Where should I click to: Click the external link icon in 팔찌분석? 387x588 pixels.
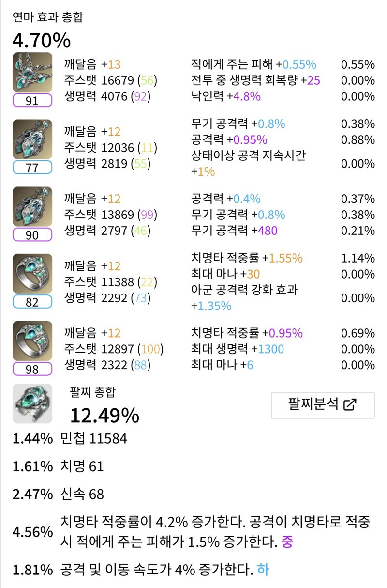coord(349,405)
